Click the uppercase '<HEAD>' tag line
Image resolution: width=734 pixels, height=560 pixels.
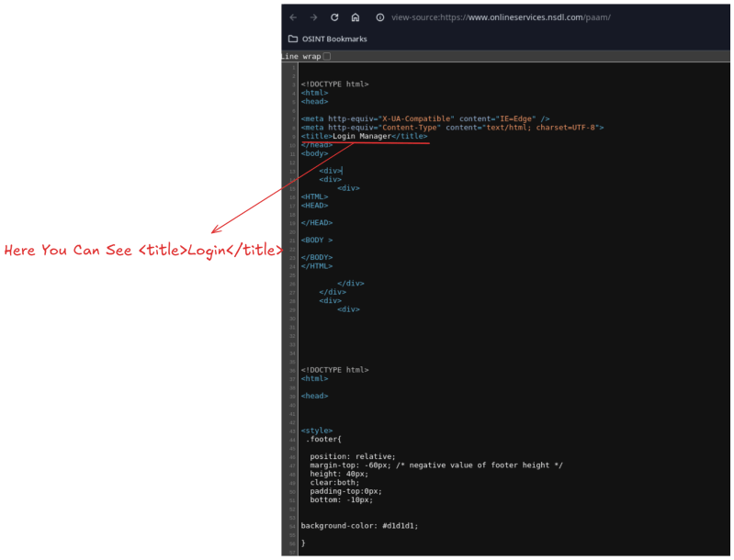314,206
